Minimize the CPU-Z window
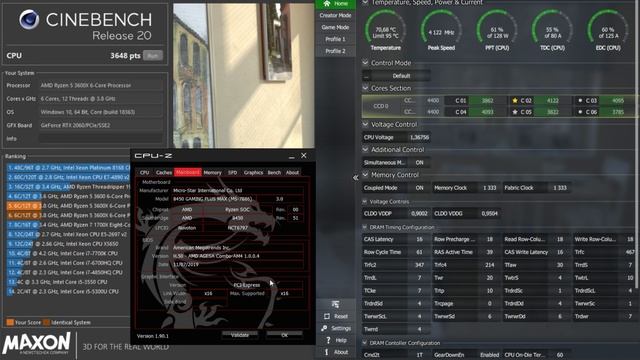Viewport: 640px width, 360px height. click(x=291, y=156)
